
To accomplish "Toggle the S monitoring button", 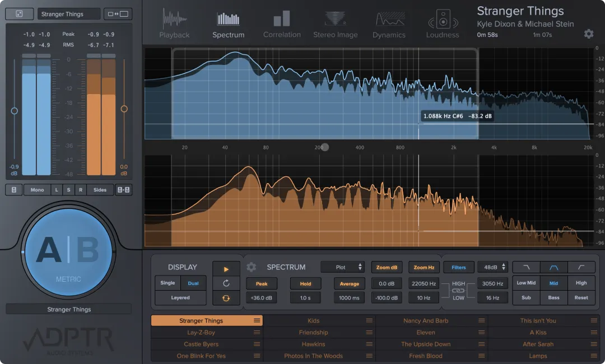I will click(69, 190).
